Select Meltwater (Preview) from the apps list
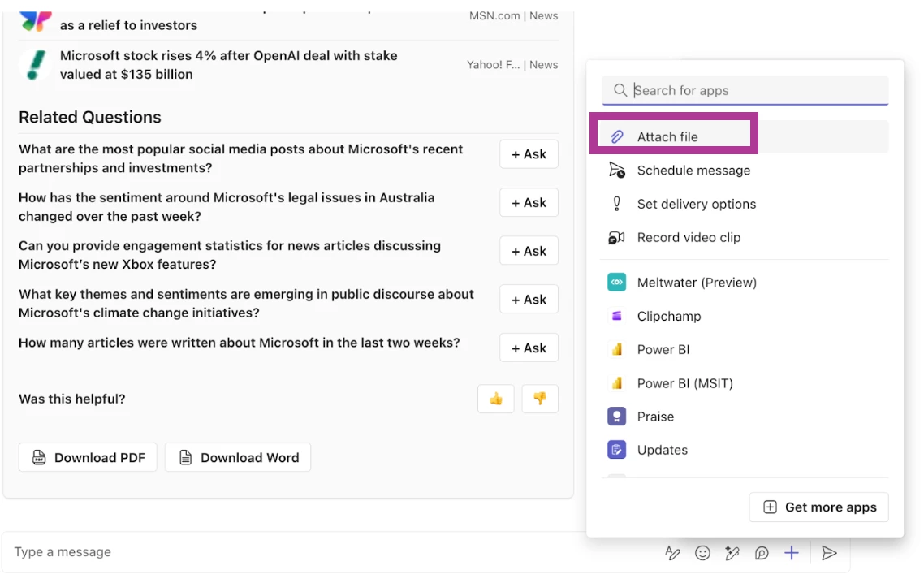 click(697, 283)
